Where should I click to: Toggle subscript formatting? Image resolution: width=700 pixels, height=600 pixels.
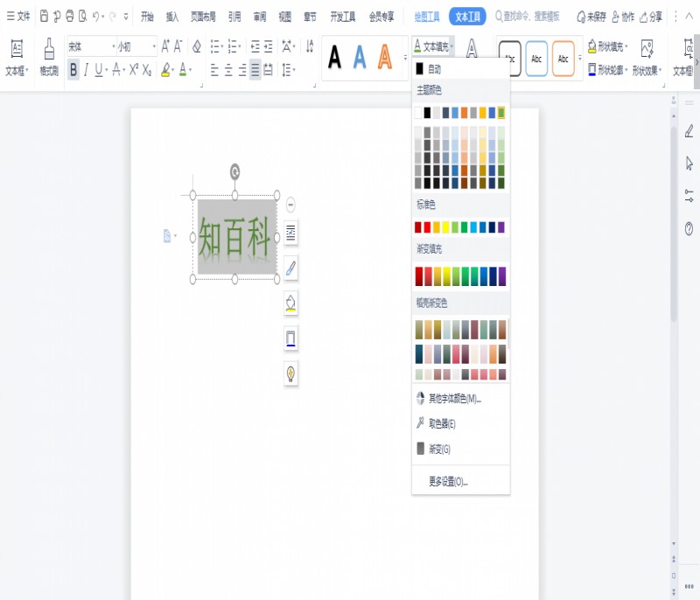(147, 70)
